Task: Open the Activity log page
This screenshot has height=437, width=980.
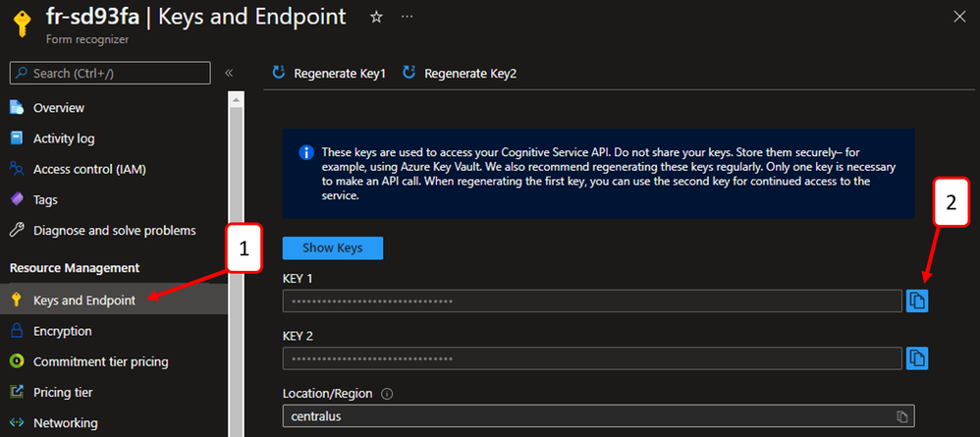Action: coord(64,138)
